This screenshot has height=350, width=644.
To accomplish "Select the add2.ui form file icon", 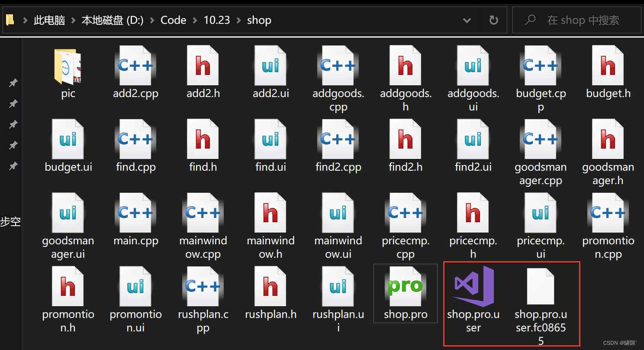I will (x=270, y=66).
